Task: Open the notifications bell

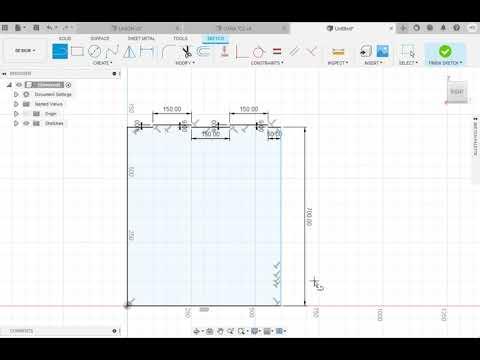Action: (443, 28)
